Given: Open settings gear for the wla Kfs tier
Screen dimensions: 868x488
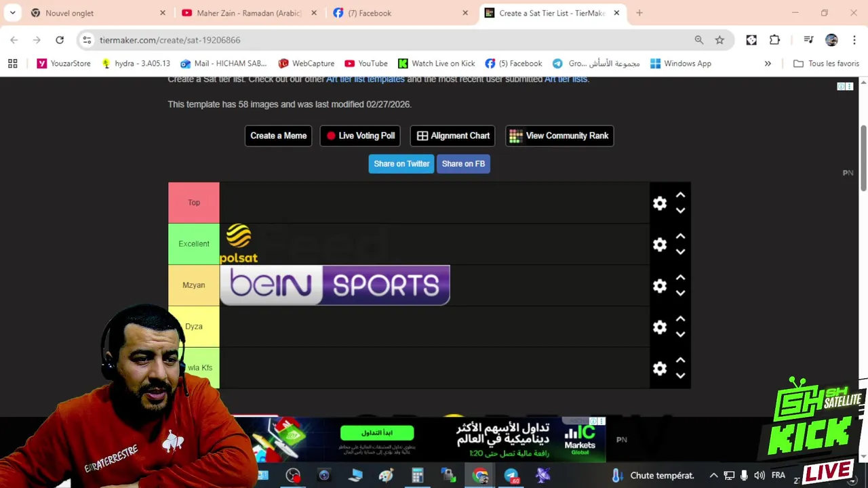Looking at the screenshot, I should (660, 369).
